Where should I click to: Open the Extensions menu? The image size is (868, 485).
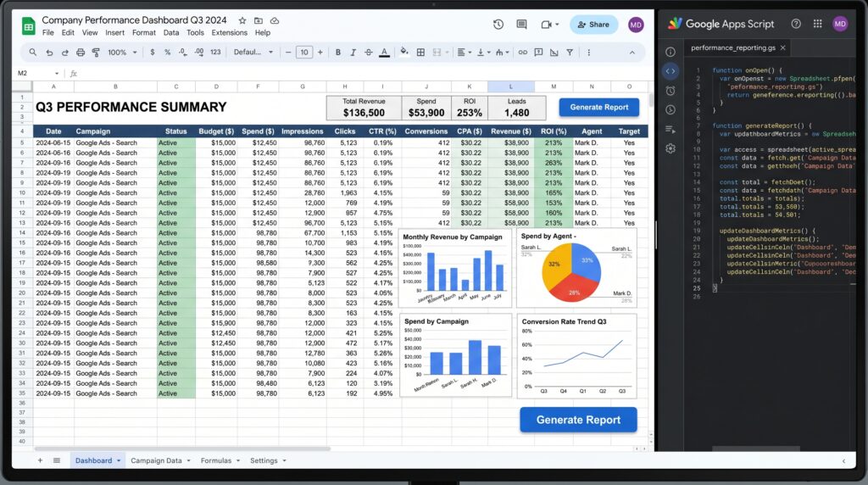point(229,33)
